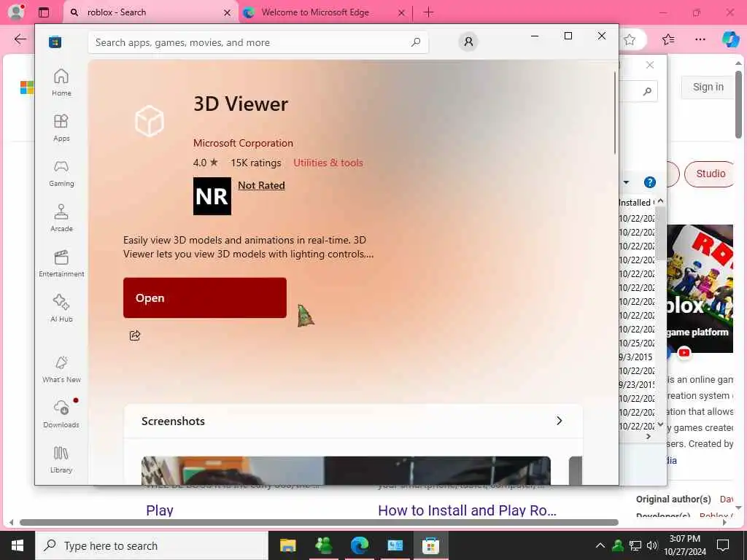Click Sign in button on Bing page
The height and width of the screenshot is (560, 747).
click(708, 87)
